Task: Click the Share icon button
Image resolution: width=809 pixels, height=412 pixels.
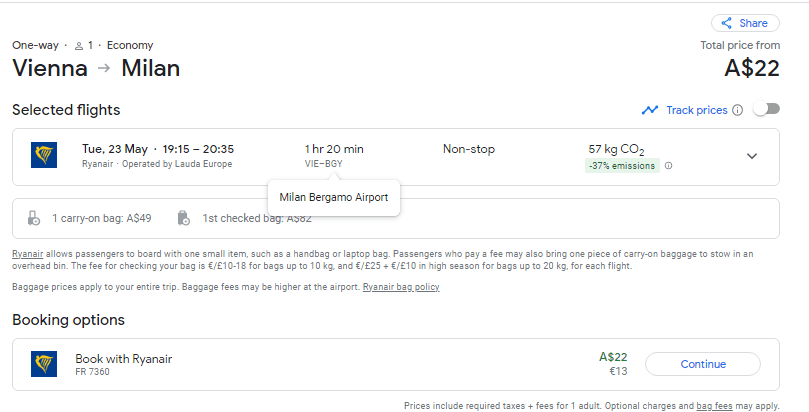Action: [727, 23]
